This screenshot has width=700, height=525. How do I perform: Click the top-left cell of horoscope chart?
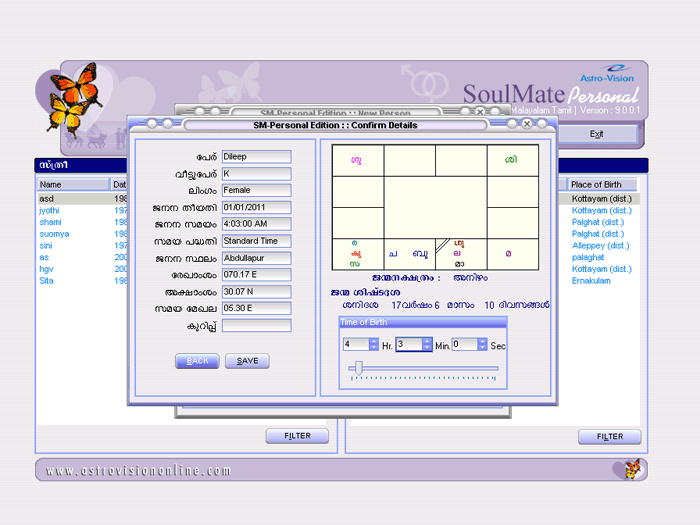tap(358, 160)
